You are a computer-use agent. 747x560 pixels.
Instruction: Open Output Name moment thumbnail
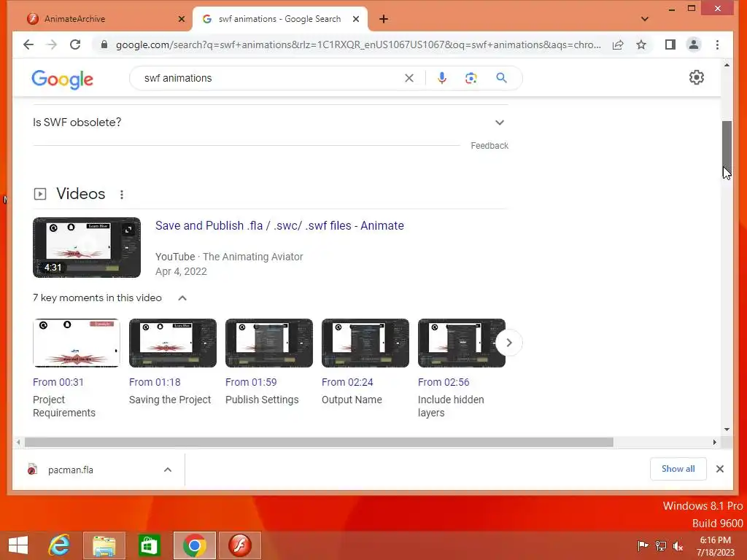365,343
